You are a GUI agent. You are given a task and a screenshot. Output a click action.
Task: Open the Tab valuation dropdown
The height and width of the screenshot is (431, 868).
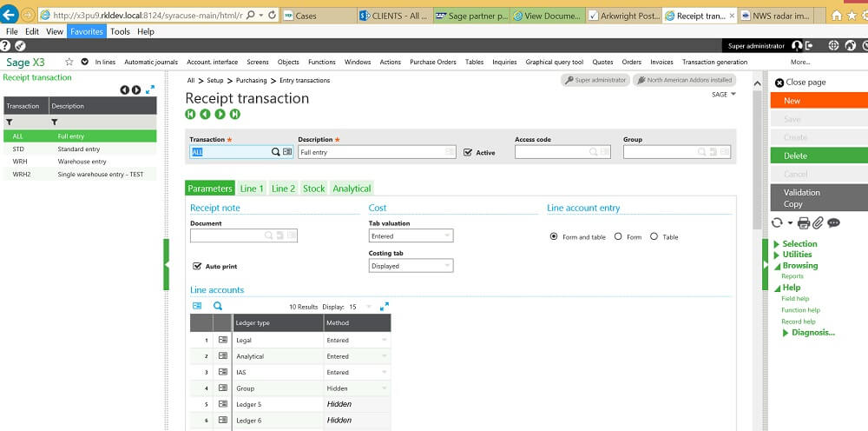pyautogui.click(x=411, y=236)
